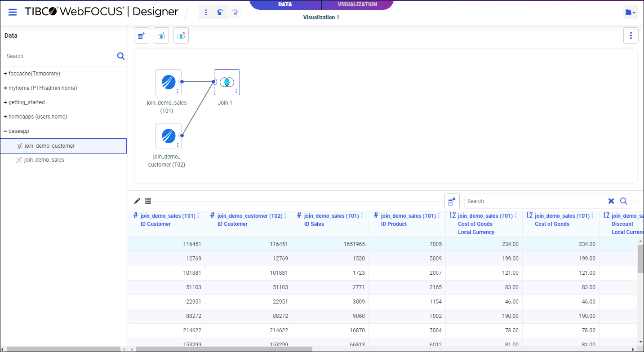
Task: Click ID Product cell 5009
Action: pos(407,259)
